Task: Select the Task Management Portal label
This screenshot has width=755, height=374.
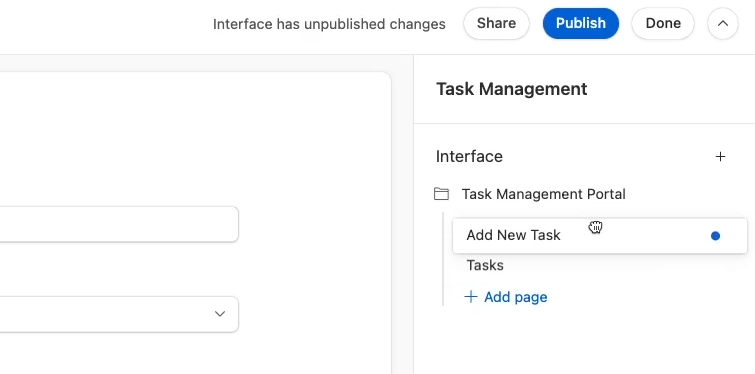Action: [544, 194]
